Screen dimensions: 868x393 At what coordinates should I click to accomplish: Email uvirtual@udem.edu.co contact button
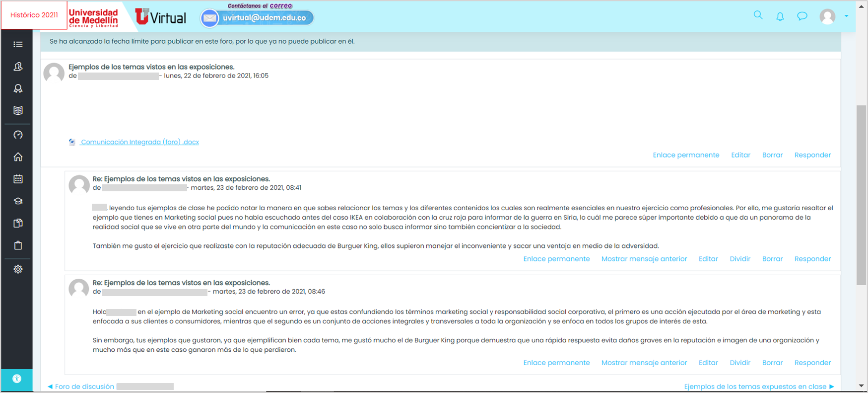point(257,18)
